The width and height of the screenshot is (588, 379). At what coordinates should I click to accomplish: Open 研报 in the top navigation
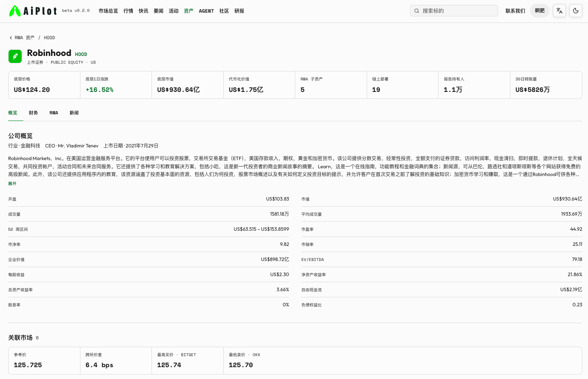(x=239, y=11)
